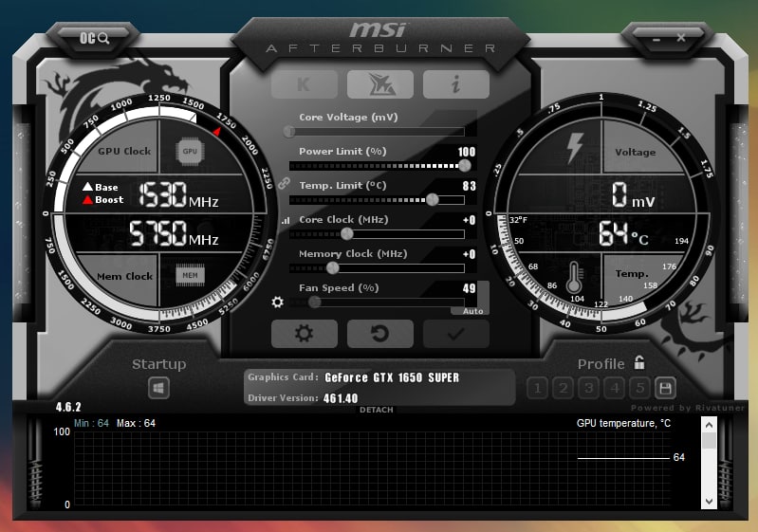This screenshot has height=532, width=758.
Task: Click the Kombustor K button
Action: pos(305,84)
